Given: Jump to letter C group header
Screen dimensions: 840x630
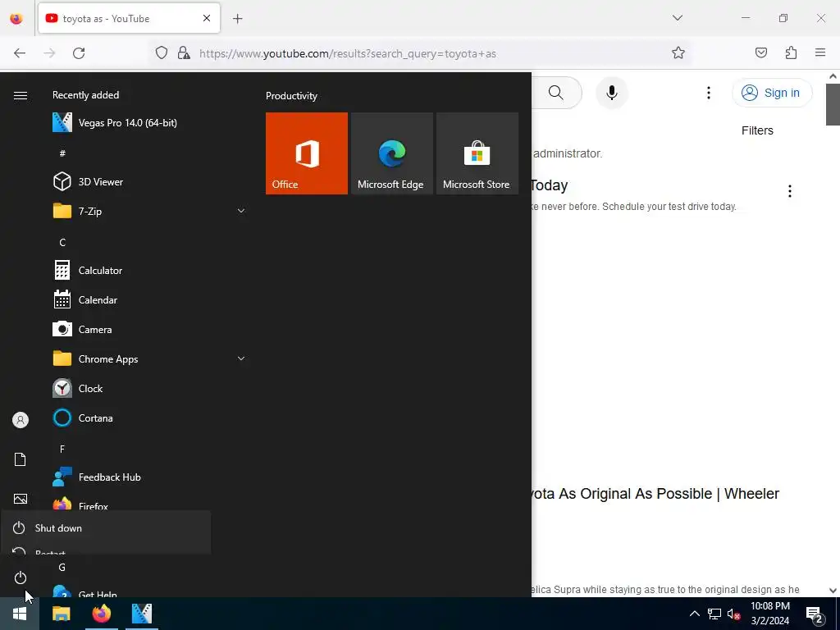Looking at the screenshot, I should (62, 243).
